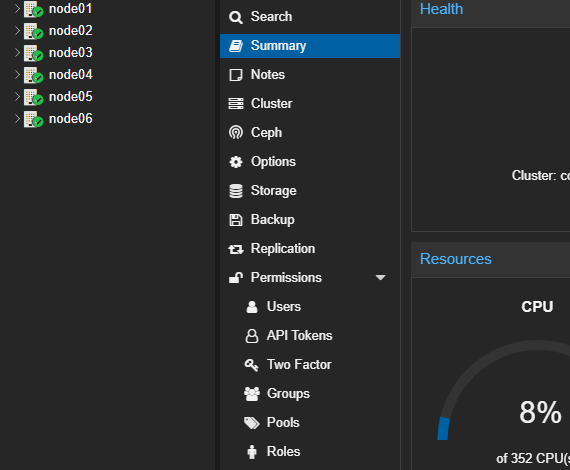Open the Options menu item
The height and width of the screenshot is (470, 570).
coord(310,162)
